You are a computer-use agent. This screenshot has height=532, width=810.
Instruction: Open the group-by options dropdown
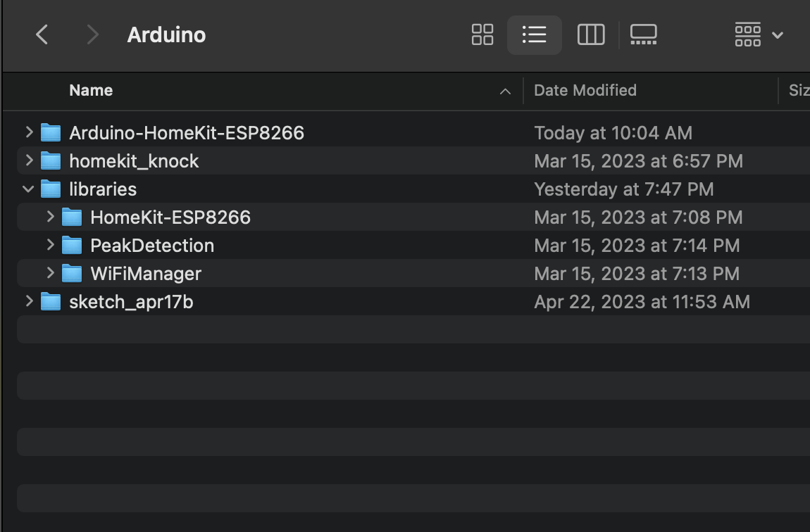pyautogui.click(x=759, y=34)
